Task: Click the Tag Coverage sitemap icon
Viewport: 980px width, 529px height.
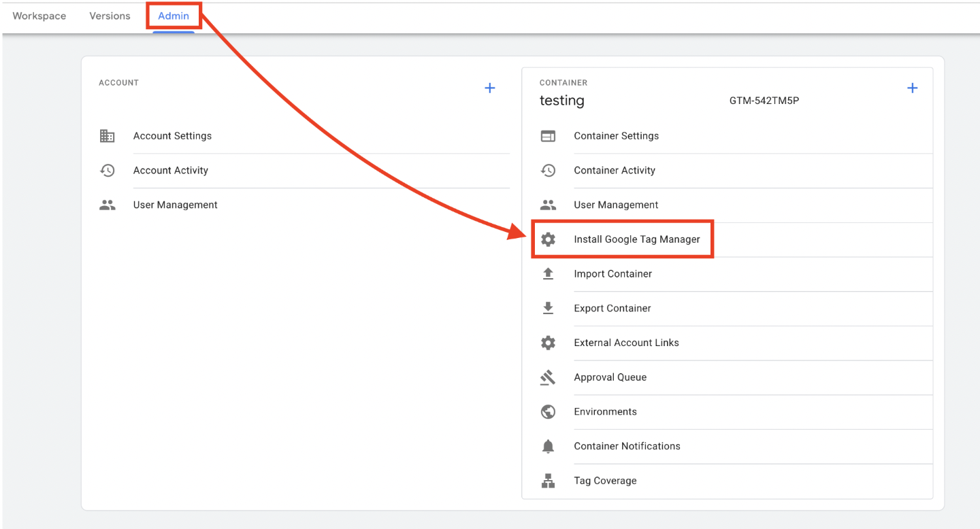Action: 548,481
